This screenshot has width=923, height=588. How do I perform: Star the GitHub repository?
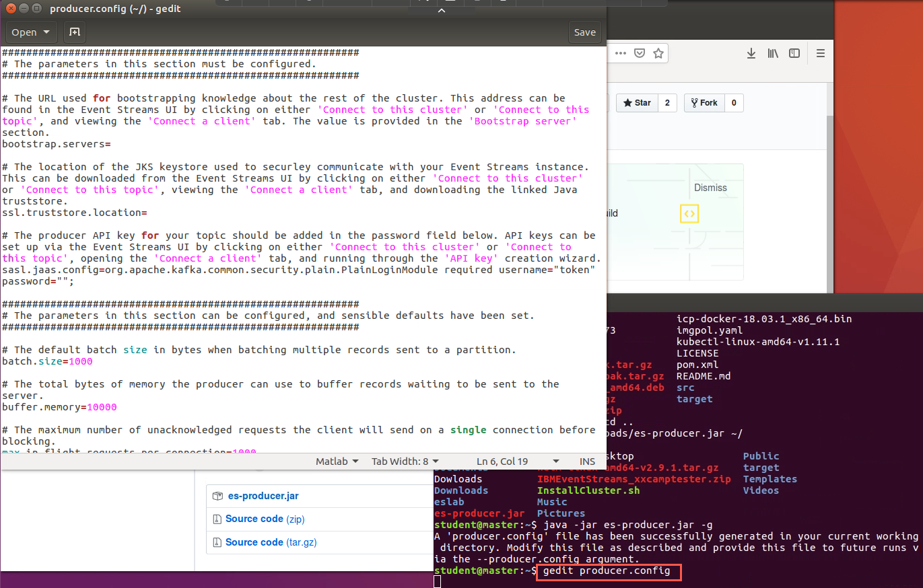637,103
